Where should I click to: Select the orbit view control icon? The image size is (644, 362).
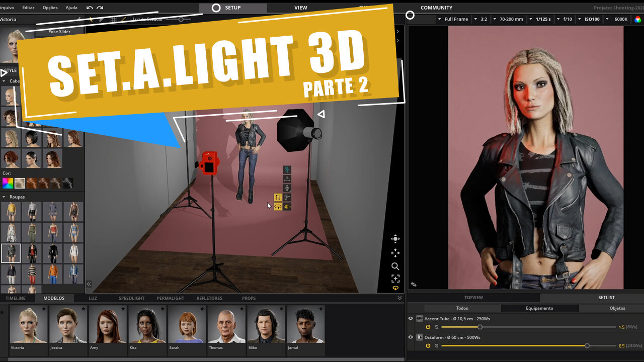pyautogui.click(x=395, y=239)
